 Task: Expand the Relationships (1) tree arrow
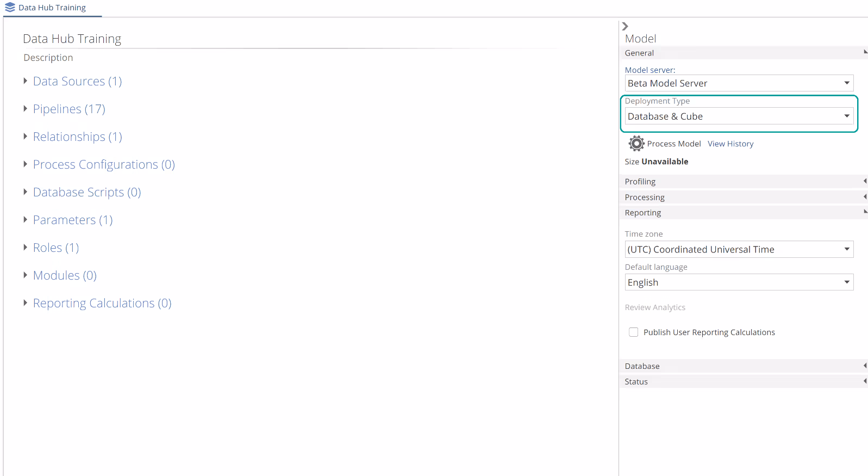click(25, 137)
